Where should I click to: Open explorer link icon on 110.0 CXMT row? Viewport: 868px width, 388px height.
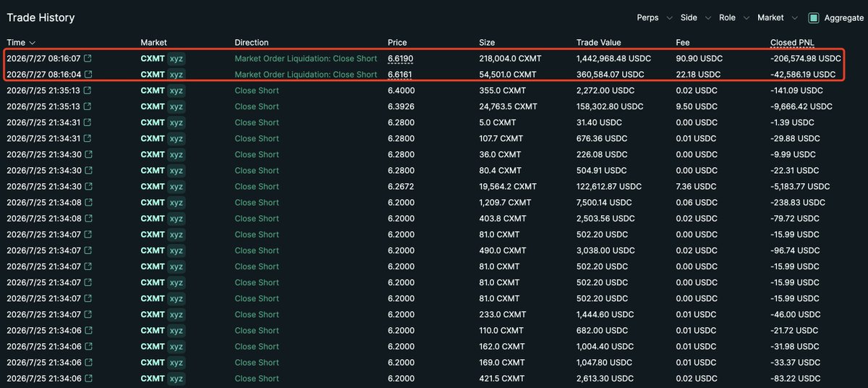pos(88,330)
